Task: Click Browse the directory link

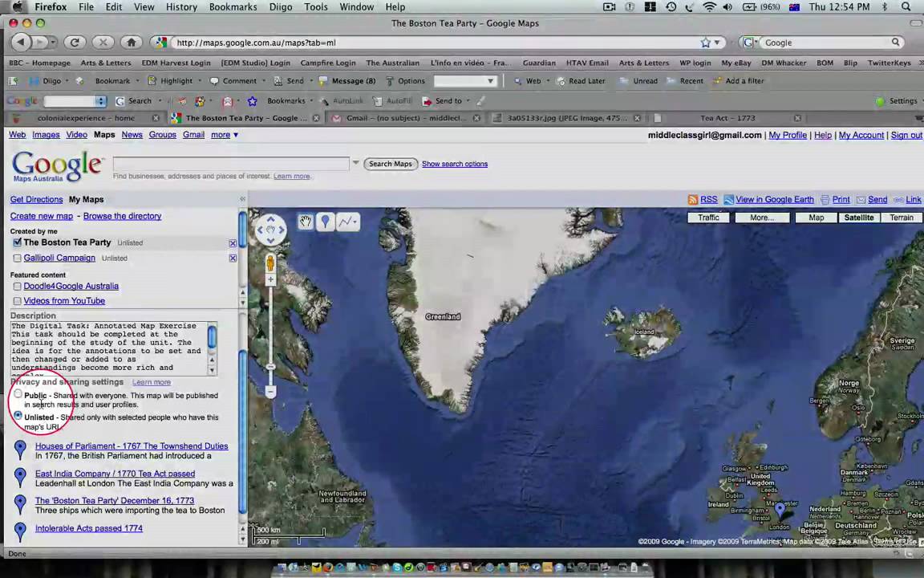Action: [122, 216]
